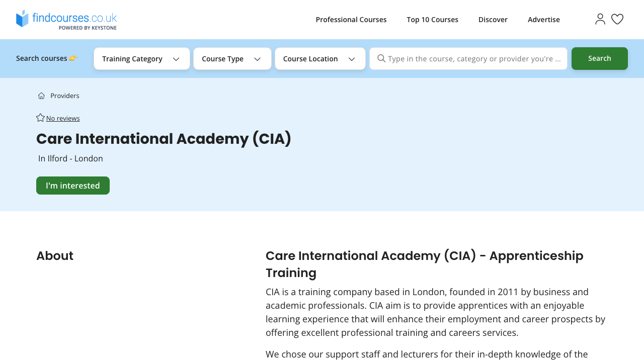The image size is (644, 362).
Task: Expand the Course Location dropdown
Action: click(x=320, y=58)
